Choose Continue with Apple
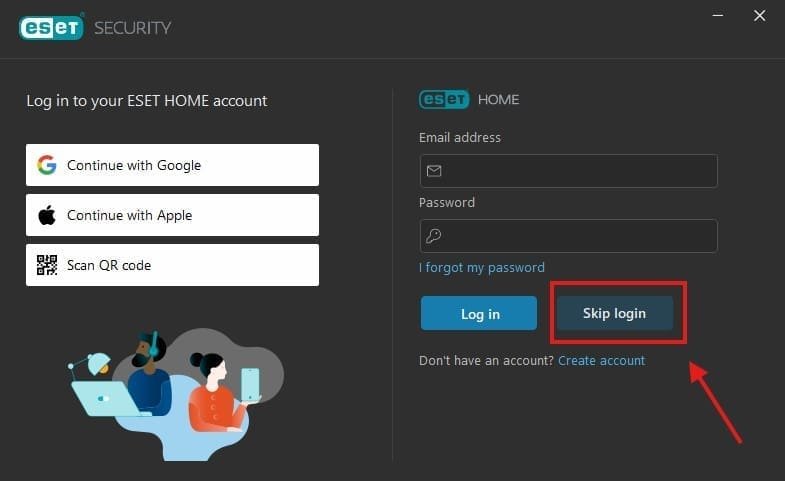Image resolution: width=785 pixels, height=481 pixels. pos(172,215)
